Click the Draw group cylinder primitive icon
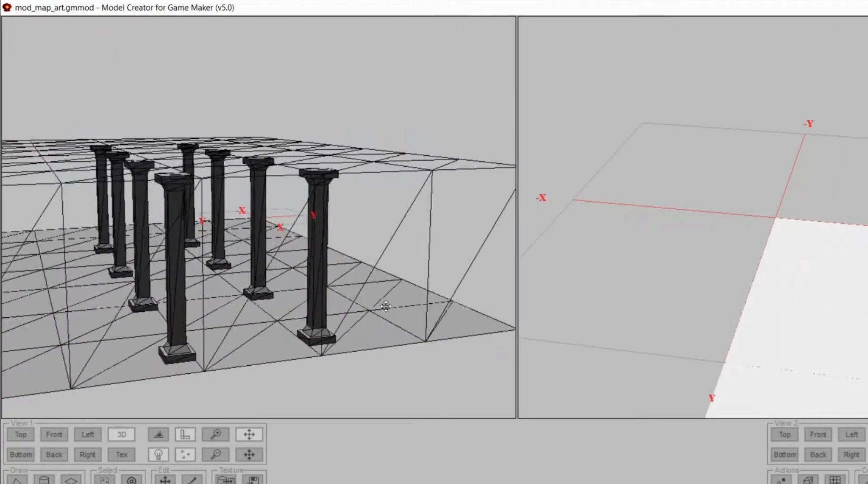Viewport: 868px width, 484px height. pyautogui.click(x=44, y=480)
